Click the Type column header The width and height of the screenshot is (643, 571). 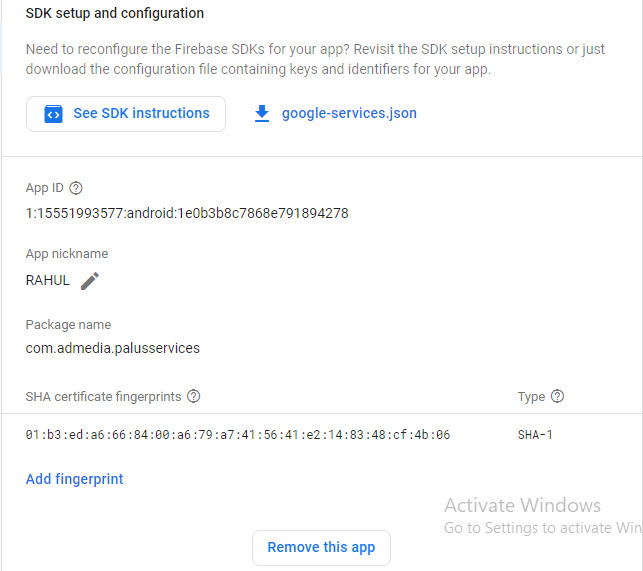[x=531, y=397]
